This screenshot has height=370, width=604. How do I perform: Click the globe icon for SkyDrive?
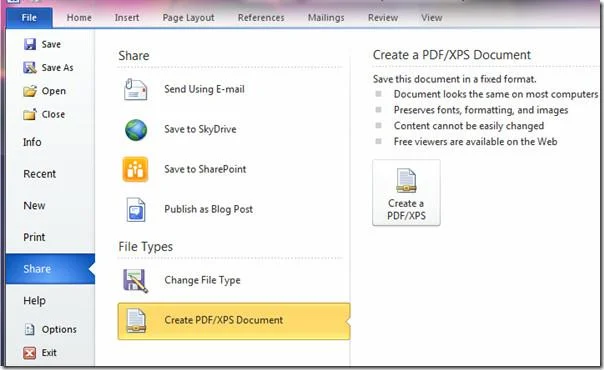click(x=136, y=130)
